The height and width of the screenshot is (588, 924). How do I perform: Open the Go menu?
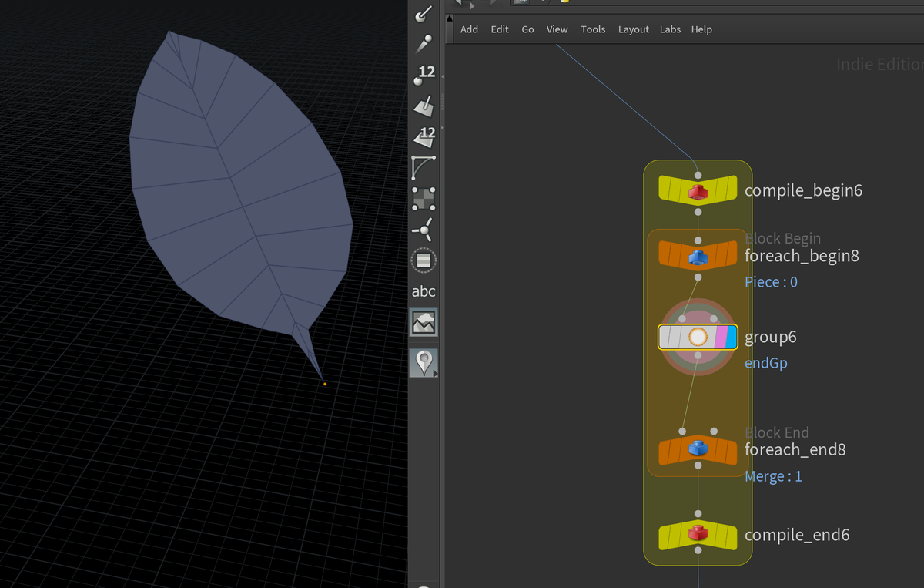pos(527,29)
